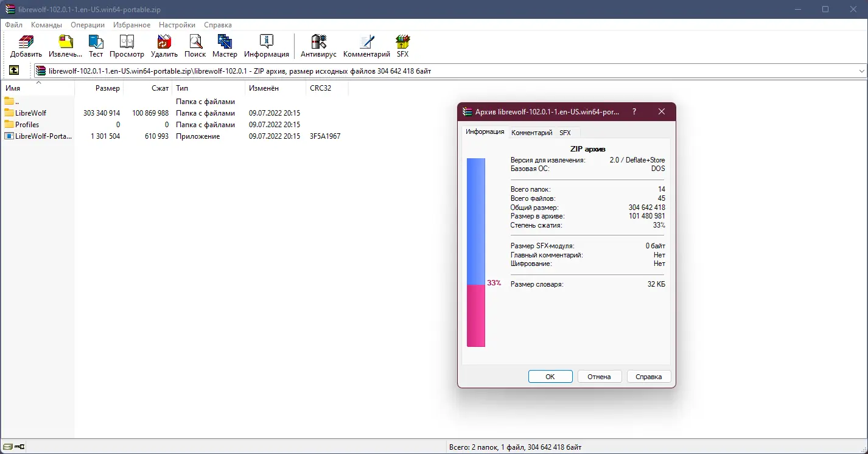
Task: Click the Удалить (Delete) toolbar icon
Action: [164, 41]
